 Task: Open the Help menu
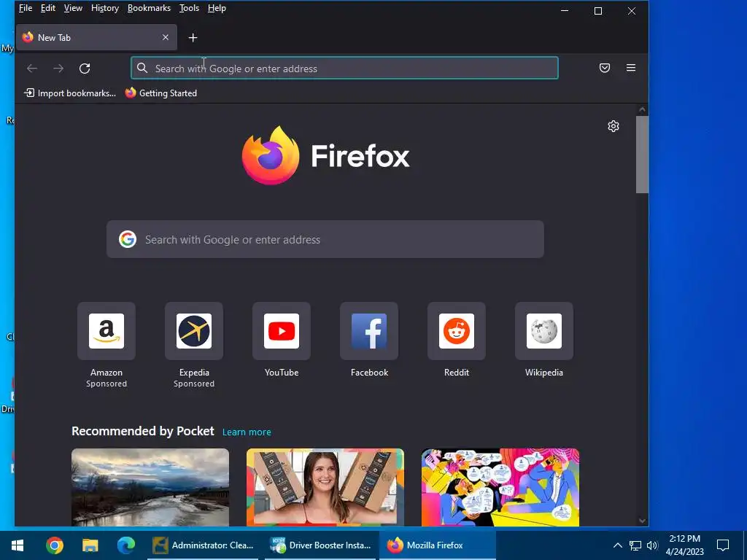click(217, 8)
